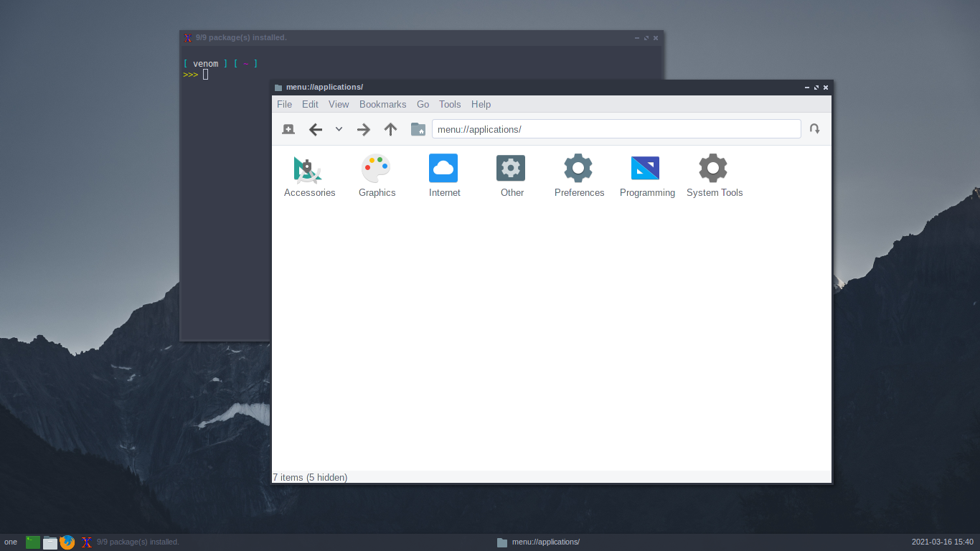The width and height of the screenshot is (980, 551).
Task: Jump to the home folder icon
Action: point(418,129)
